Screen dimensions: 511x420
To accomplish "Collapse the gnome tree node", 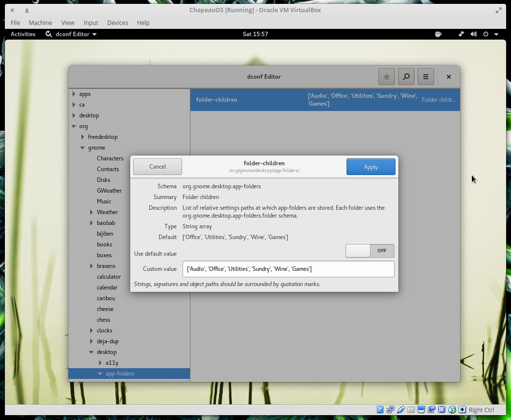I will 83,148.
